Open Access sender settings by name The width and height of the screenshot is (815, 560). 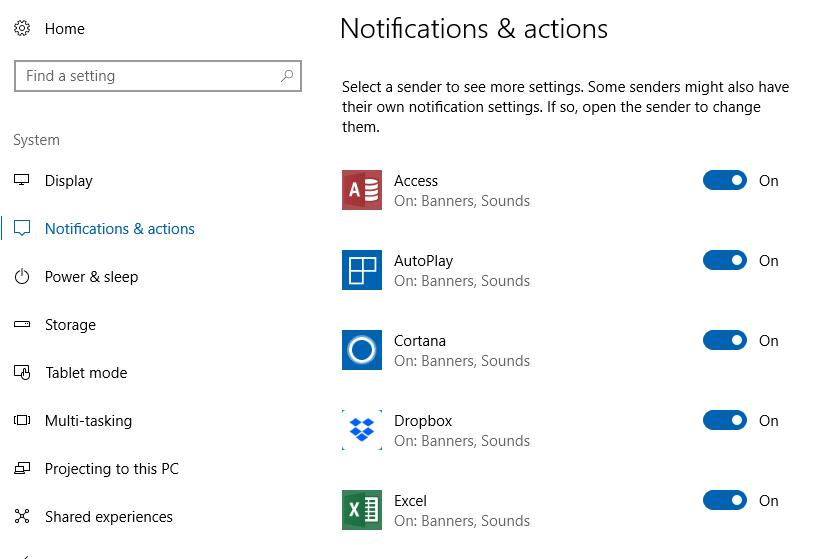click(x=416, y=180)
